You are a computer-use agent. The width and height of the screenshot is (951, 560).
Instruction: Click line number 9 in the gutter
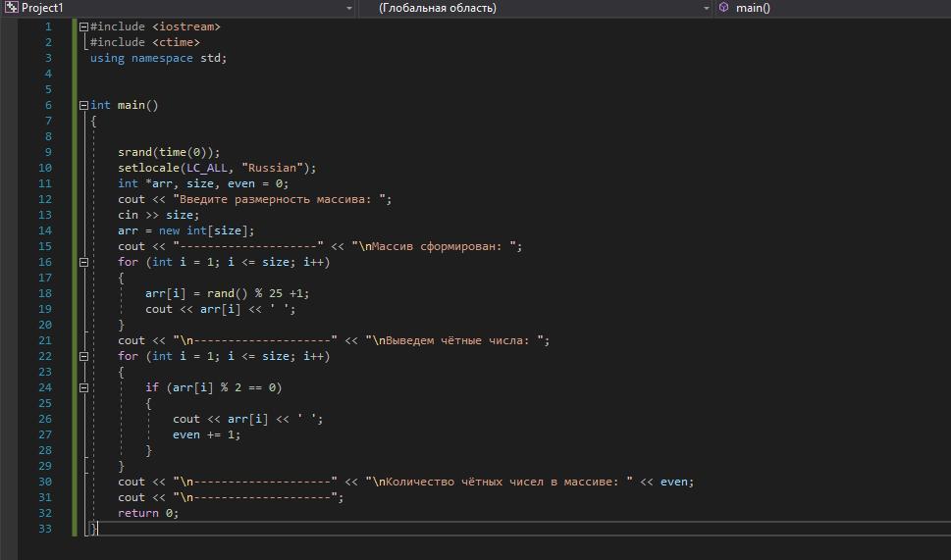(x=48, y=152)
